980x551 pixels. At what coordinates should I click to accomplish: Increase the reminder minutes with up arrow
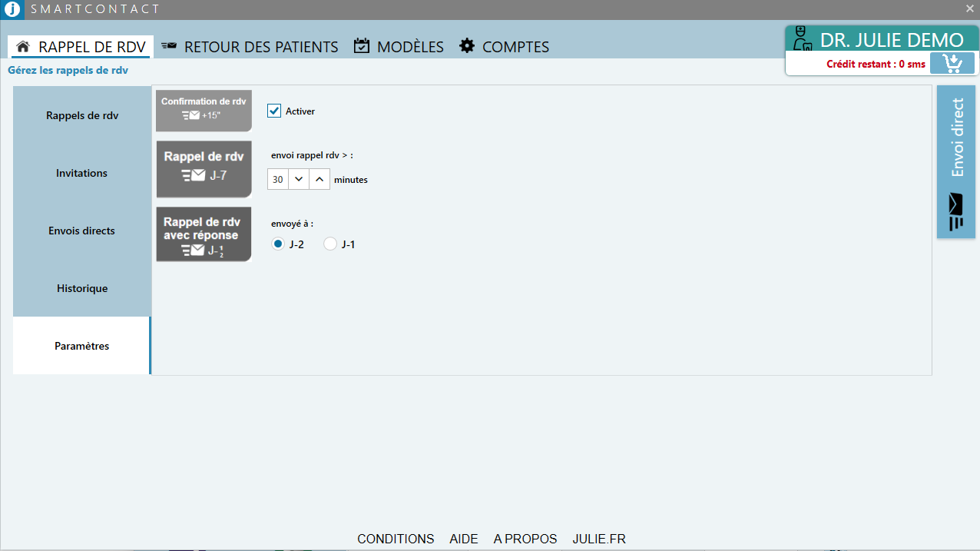click(x=319, y=179)
